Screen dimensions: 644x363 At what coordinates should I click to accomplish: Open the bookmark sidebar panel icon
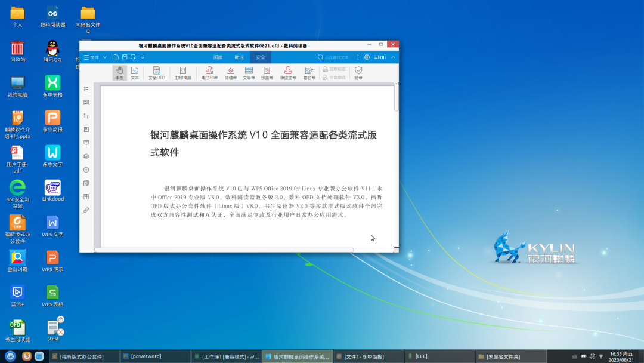click(86, 130)
